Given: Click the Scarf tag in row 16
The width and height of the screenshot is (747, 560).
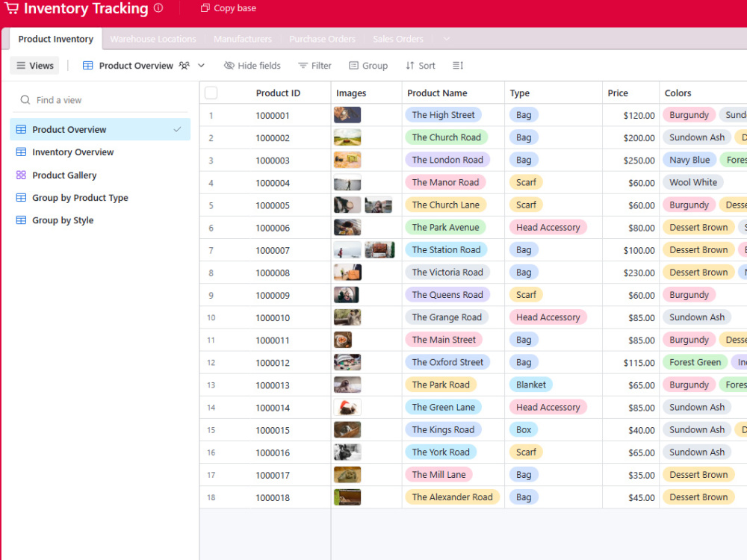Looking at the screenshot, I should 526,452.
